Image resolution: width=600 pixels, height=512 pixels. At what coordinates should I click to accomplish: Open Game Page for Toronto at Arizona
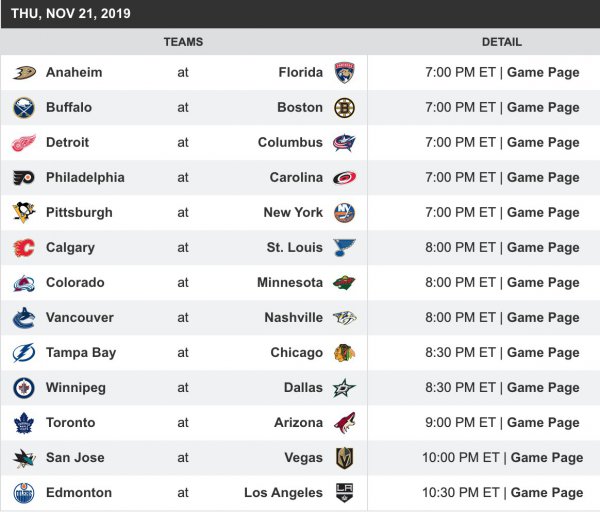pos(543,422)
